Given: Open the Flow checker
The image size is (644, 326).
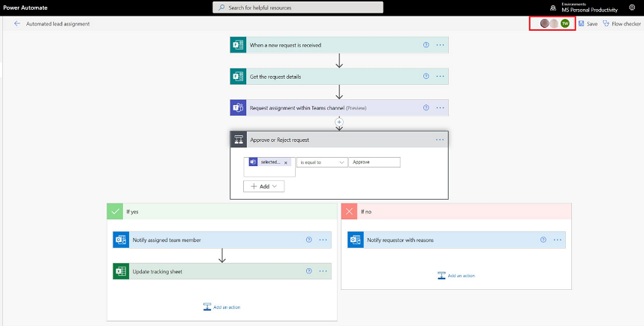Looking at the screenshot, I should pos(621,24).
